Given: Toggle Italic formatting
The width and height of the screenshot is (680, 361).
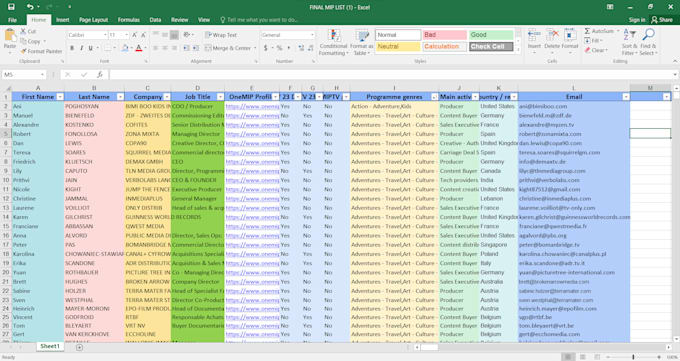Looking at the screenshot, I should coord(81,48).
